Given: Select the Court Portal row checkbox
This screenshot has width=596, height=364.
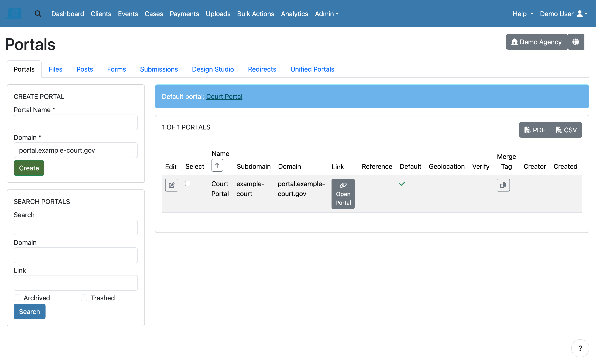Looking at the screenshot, I should [188, 183].
